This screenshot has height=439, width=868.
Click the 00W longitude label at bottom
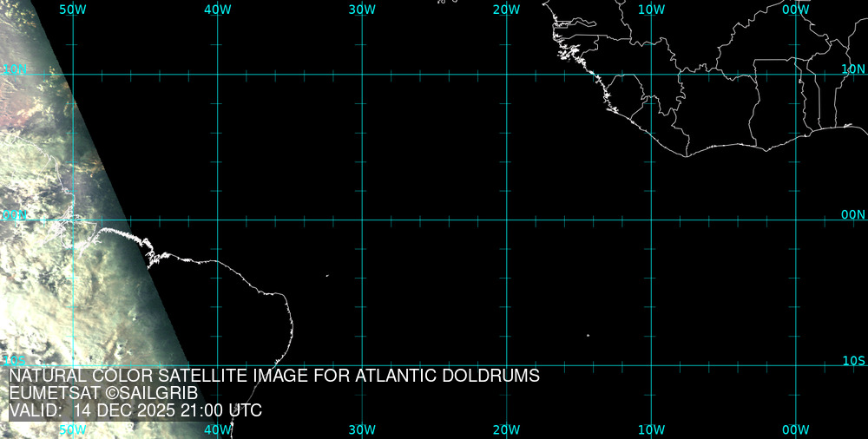tap(795, 429)
